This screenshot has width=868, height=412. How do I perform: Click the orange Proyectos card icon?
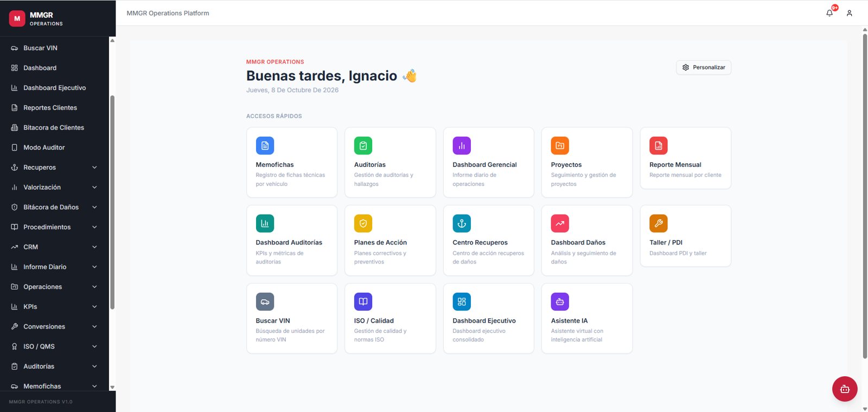click(560, 145)
